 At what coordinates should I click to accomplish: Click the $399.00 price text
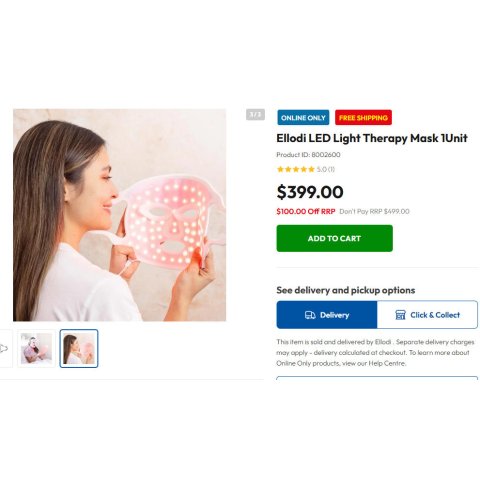(x=310, y=192)
